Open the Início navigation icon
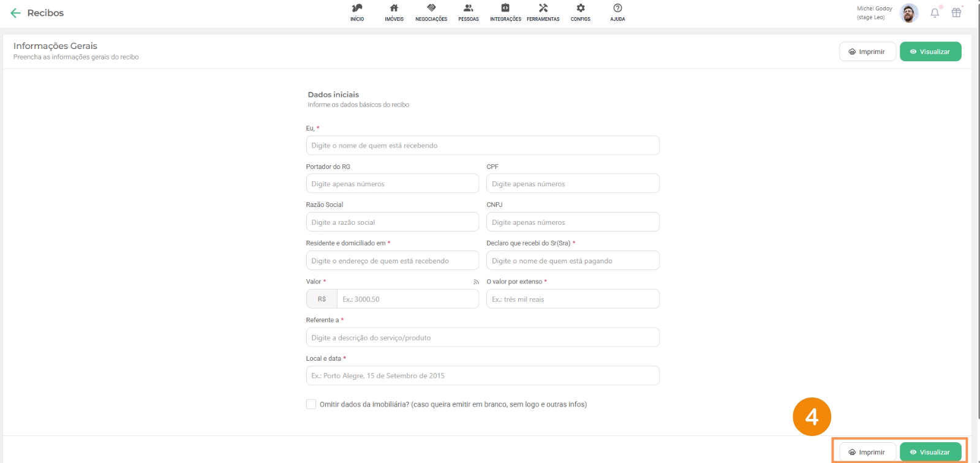Viewport: 980px width, 463px height. pyautogui.click(x=357, y=9)
